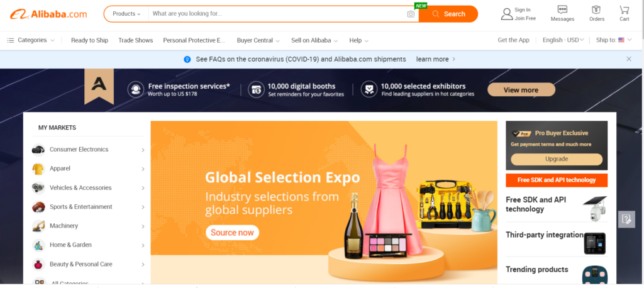Click into the product search field
The height and width of the screenshot is (288, 644).
277,14
